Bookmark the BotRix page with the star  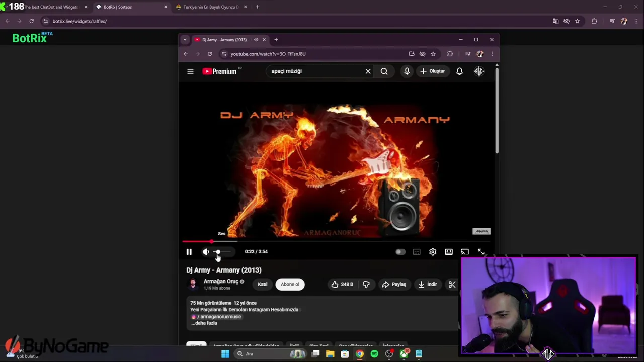pos(577,21)
